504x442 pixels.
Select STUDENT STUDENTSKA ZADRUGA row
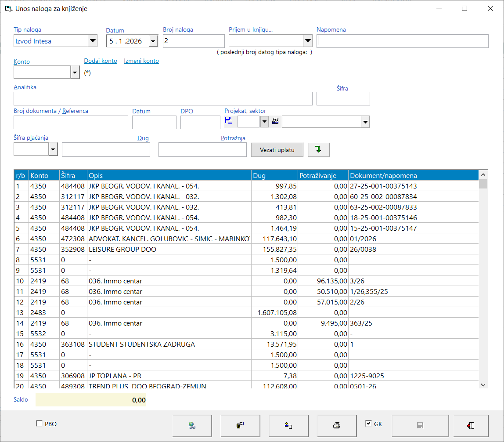click(246, 344)
